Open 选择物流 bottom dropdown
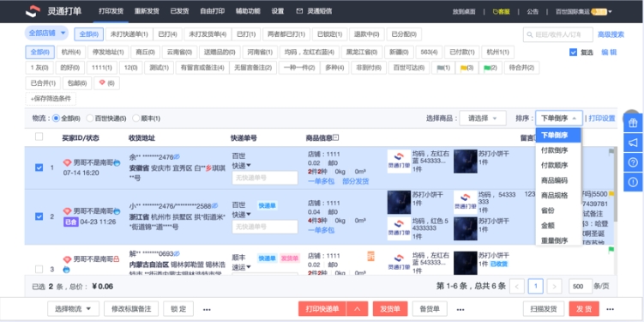The height and width of the screenshot is (322, 644). tap(73, 308)
